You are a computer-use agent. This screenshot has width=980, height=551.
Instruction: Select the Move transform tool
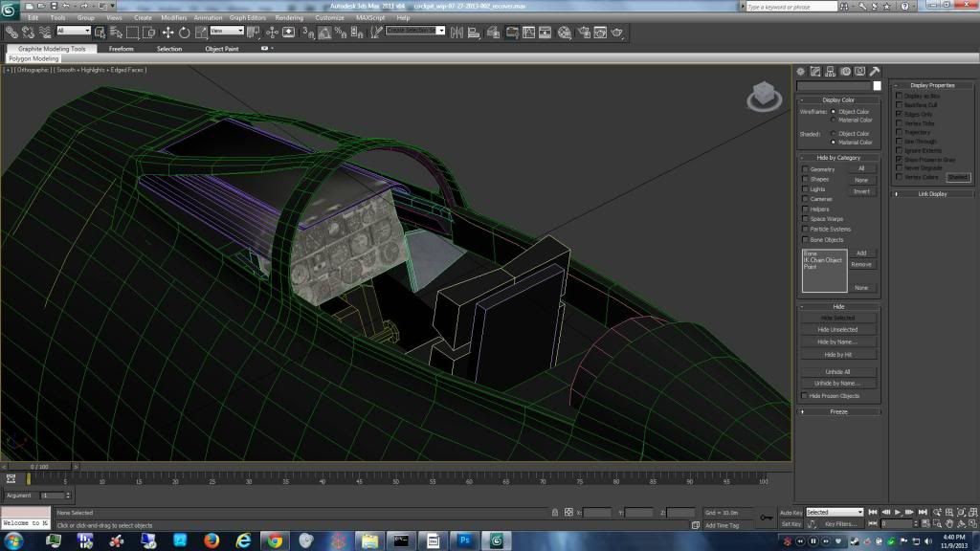click(x=167, y=32)
